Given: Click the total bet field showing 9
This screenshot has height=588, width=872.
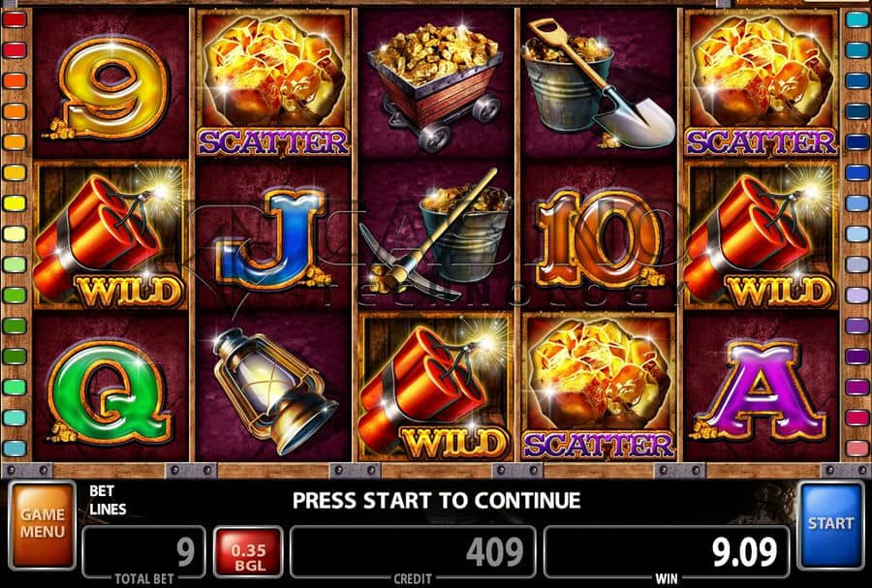Looking at the screenshot, I should point(144,552).
